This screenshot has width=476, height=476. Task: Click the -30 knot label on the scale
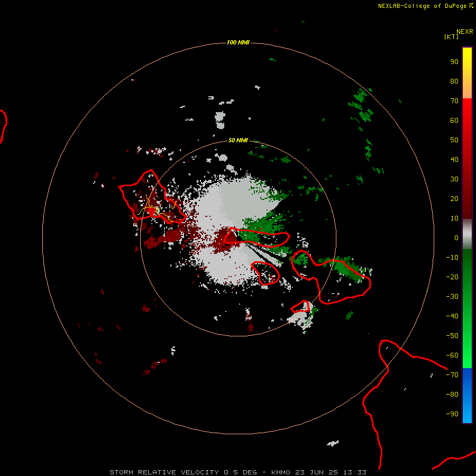tap(452, 297)
